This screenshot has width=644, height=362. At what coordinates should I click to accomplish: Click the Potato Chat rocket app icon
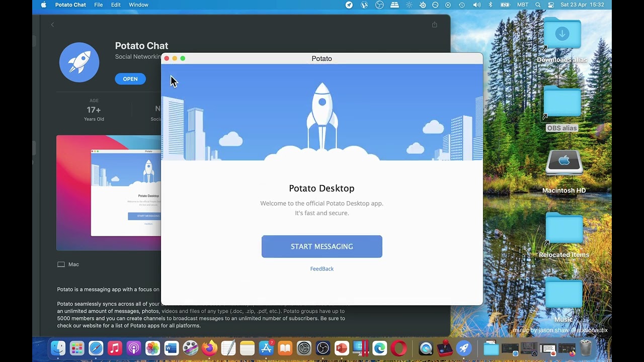coord(79,62)
